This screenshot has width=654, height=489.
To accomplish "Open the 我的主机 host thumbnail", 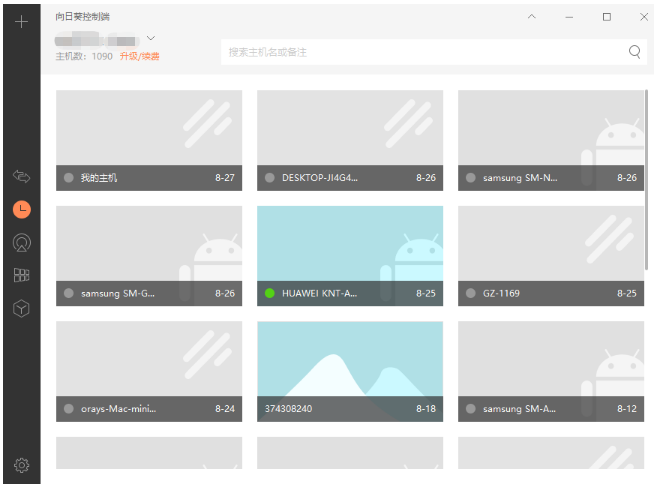I will point(149,140).
